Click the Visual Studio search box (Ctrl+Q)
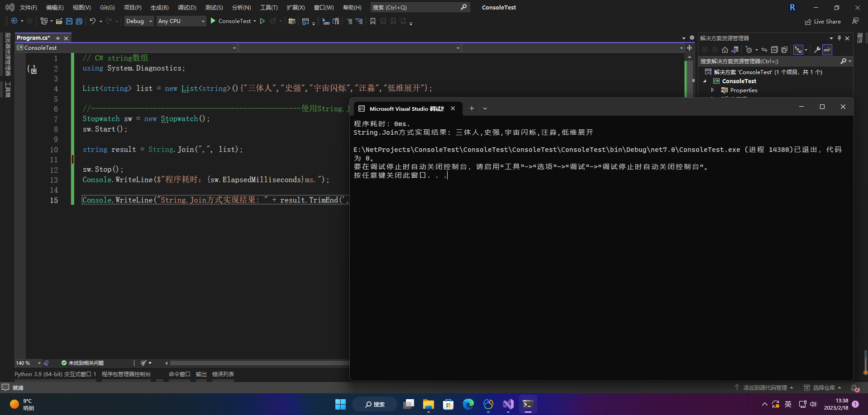 coord(420,7)
